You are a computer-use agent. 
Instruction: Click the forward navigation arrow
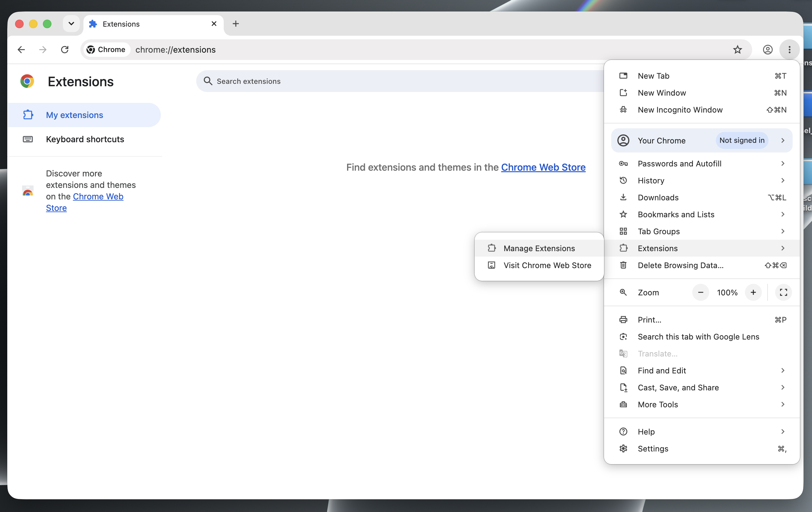[x=43, y=50]
